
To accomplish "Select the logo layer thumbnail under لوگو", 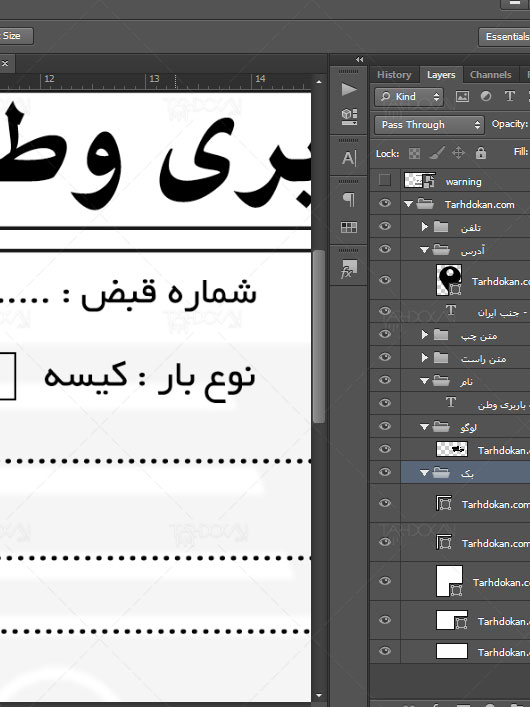I will 452,449.
